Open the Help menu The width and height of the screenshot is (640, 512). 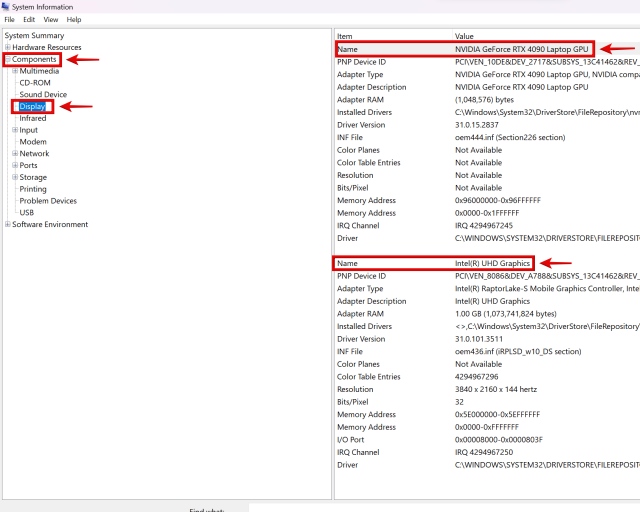(x=74, y=20)
